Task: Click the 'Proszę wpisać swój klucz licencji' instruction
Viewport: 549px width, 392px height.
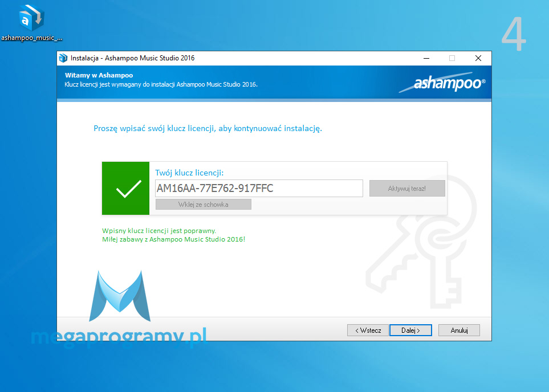Action: click(208, 128)
